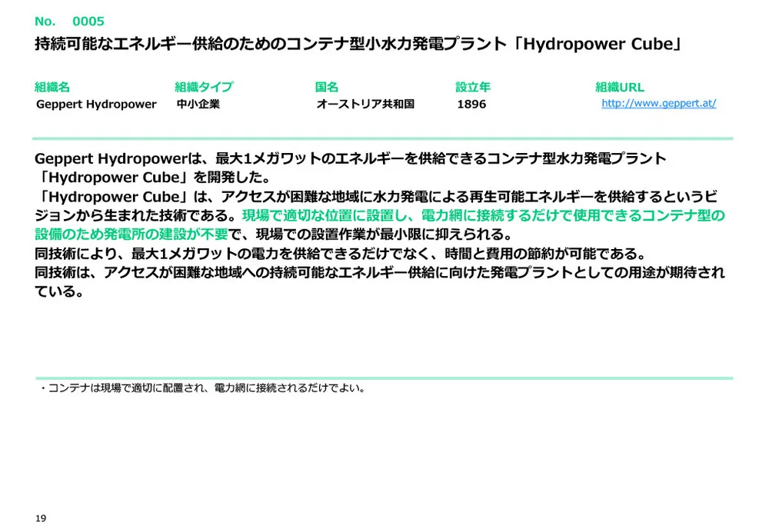Click the '組織タイプ' label
Screen dimensions: 769x532
click(x=204, y=88)
